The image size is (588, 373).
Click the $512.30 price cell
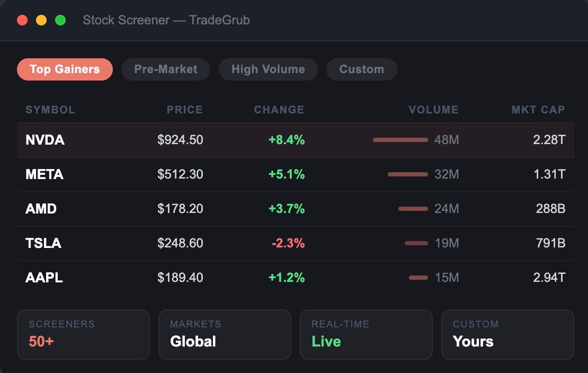180,174
